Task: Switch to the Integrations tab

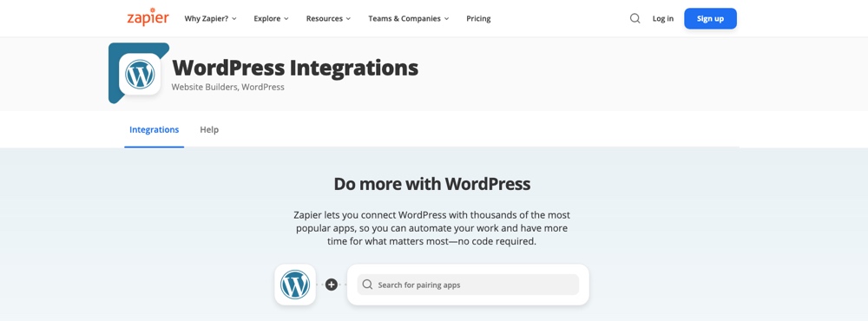Action: click(x=154, y=129)
